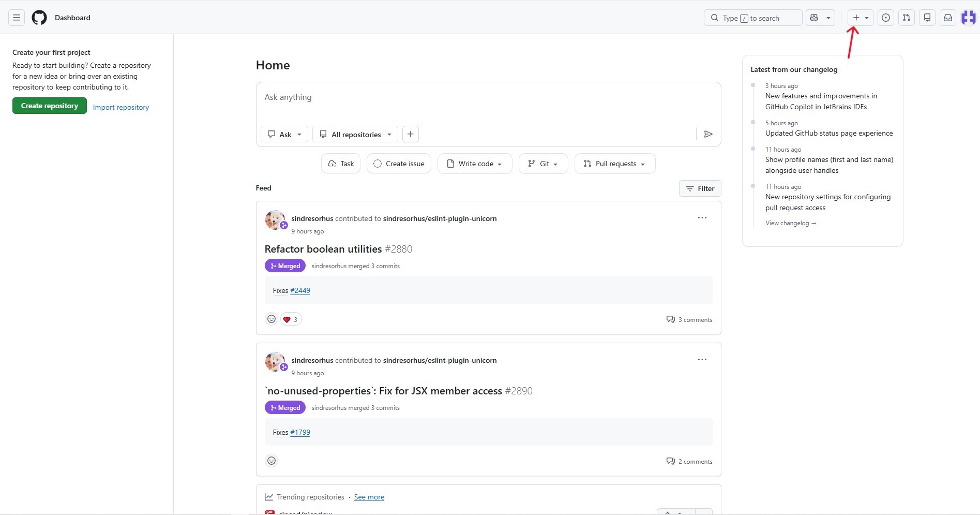The image size is (980, 515).
Task: Click the send arrow icon
Action: pos(708,134)
